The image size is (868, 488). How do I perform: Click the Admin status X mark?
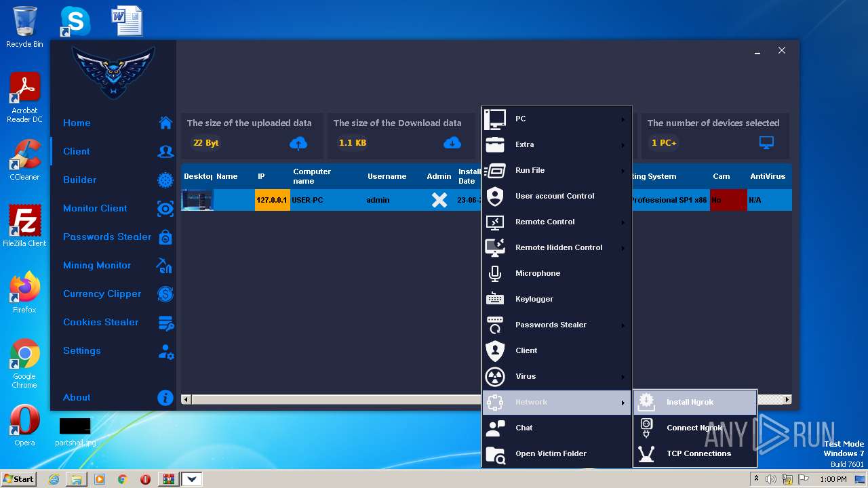(439, 200)
